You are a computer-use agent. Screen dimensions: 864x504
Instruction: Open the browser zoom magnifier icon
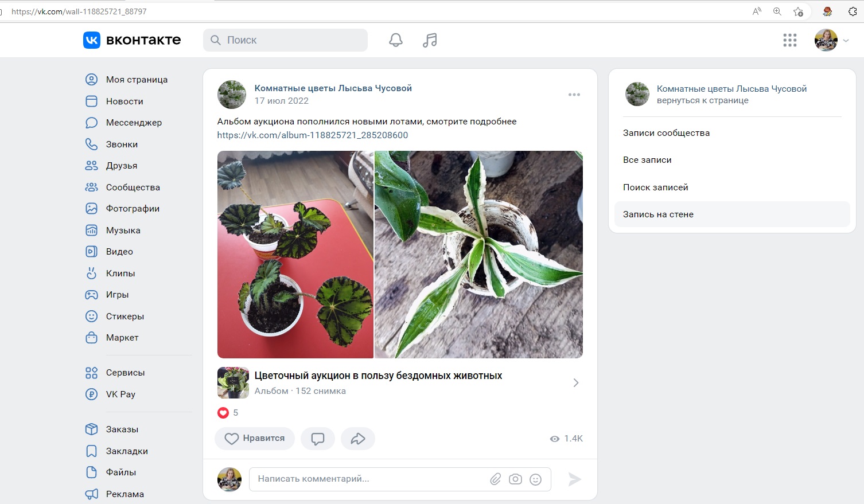777,11
